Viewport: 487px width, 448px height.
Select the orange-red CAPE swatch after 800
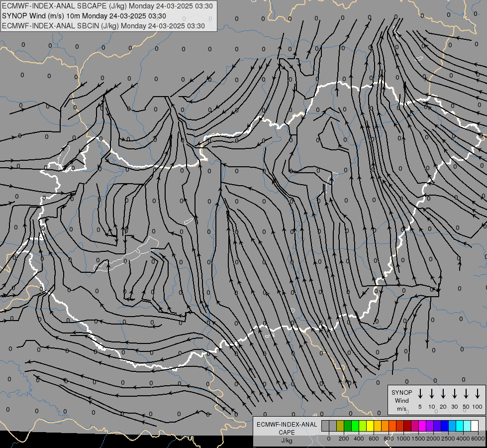coord(392,426)
